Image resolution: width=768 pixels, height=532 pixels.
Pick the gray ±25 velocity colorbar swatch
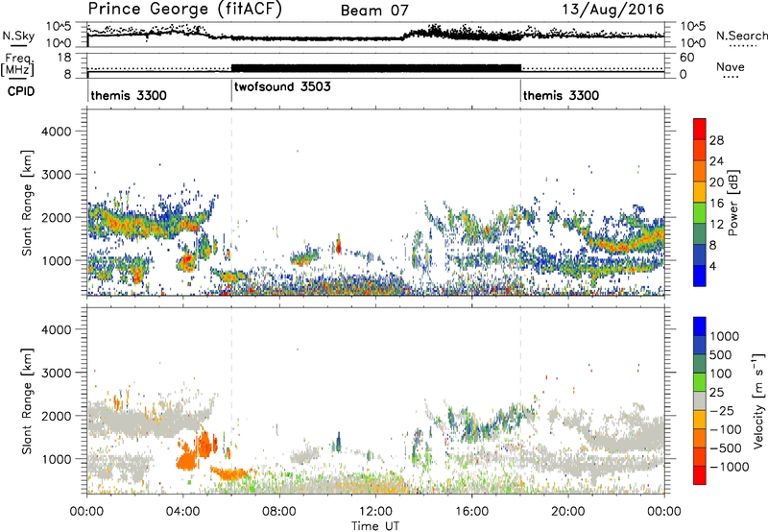pos(700,401)
